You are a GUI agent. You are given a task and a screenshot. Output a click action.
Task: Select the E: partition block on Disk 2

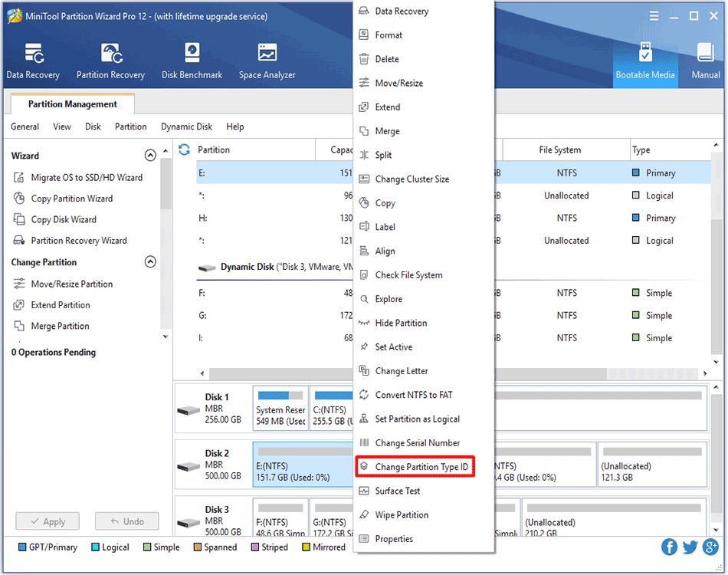tap(302, 465)
